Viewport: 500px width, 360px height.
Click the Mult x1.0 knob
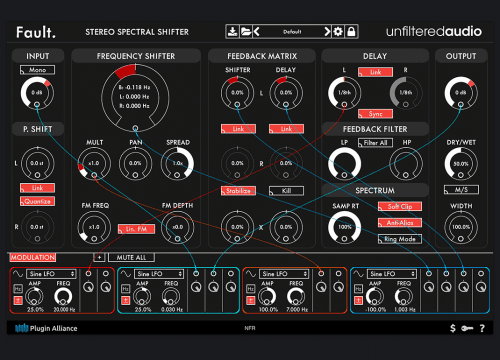point(94,163)
